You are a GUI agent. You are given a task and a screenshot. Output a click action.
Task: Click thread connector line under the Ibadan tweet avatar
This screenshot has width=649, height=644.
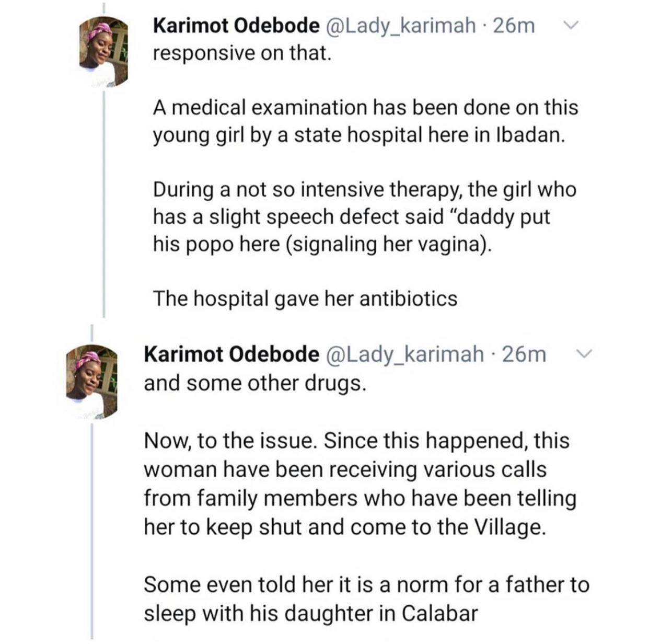point(104,204)
